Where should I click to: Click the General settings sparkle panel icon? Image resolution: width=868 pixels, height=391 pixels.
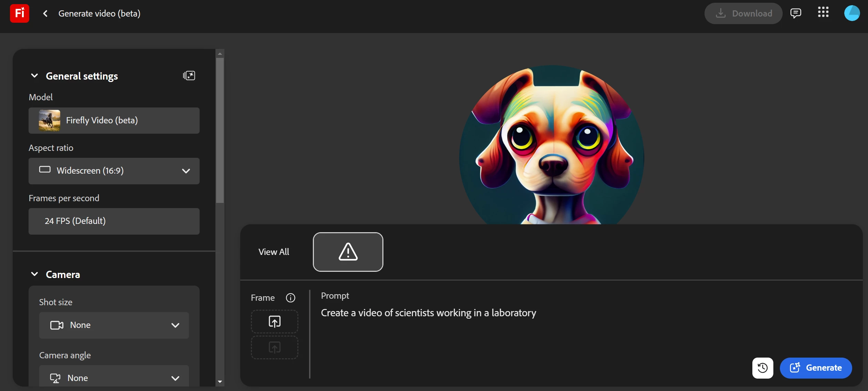(189, 76)
